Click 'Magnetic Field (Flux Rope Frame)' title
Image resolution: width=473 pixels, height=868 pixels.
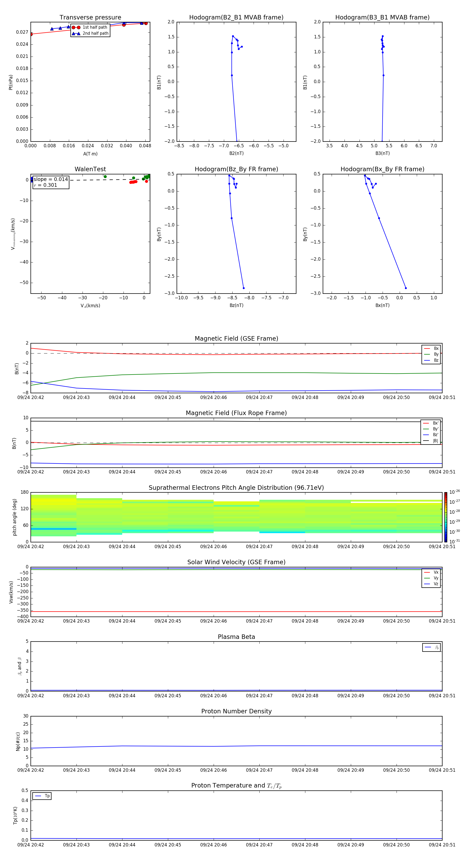click(236, 413)
